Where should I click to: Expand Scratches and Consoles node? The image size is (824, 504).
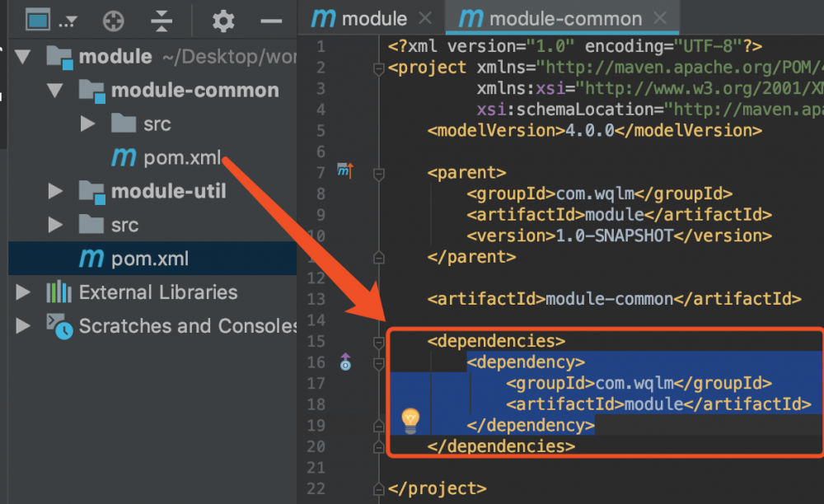click(x=22, y=326)
